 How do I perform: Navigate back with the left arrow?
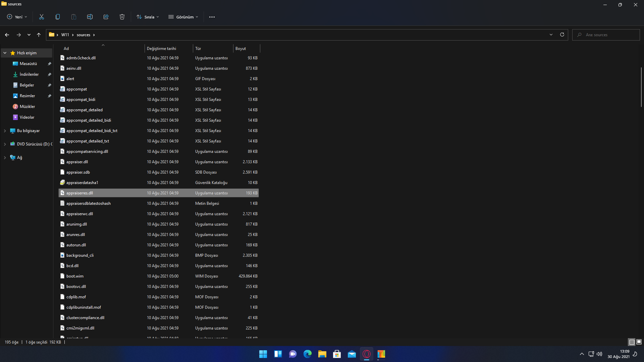[x=7, y=35]
